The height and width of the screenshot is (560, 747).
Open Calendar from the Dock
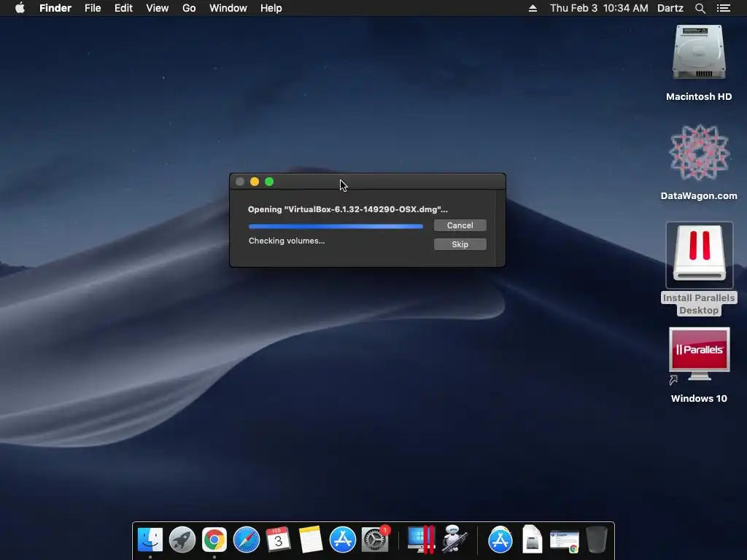point(278,540)
